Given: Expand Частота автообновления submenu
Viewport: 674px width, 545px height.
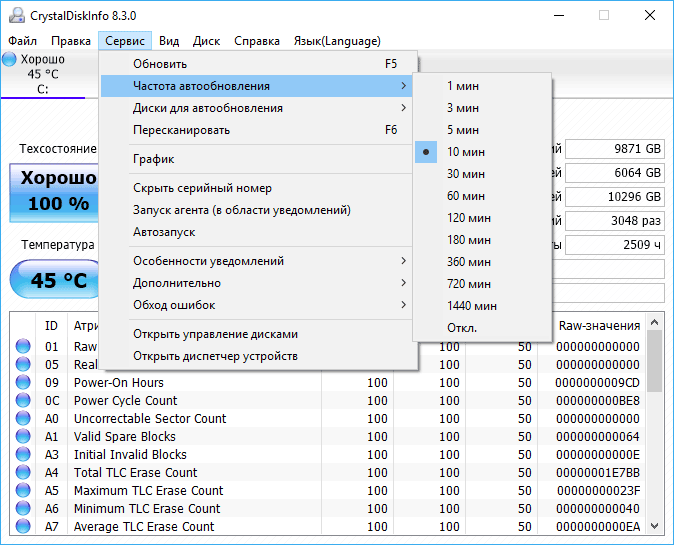Looking at the screenshot, I should pyautogui.click(x=258, y=86).
